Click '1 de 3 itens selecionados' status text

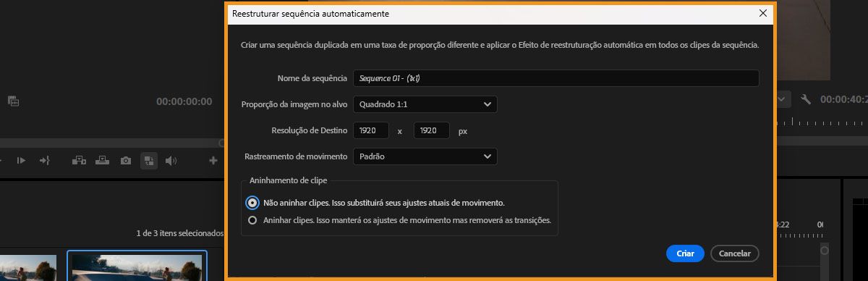pyautogui.click(x=180, y=233)
